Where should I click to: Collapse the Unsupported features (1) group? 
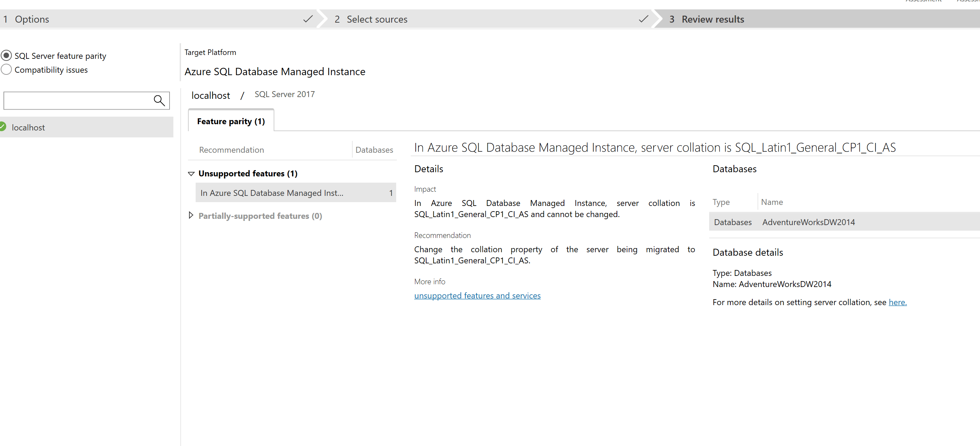[x=191, y=174]
